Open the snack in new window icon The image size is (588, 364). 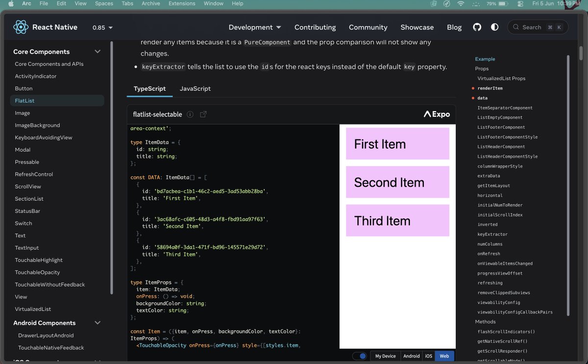(x=203, y=114)
